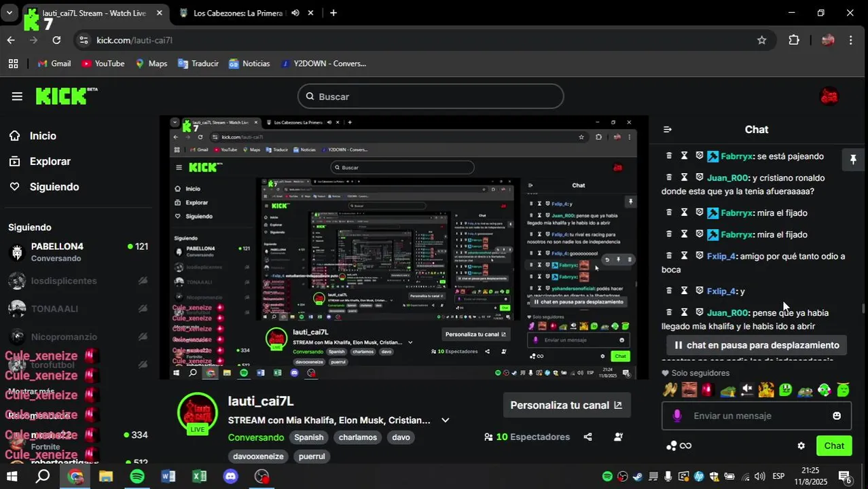Click the page vertical scrollbar
Viewport: 868px width, 489px height.
click(x=864, y=309)
